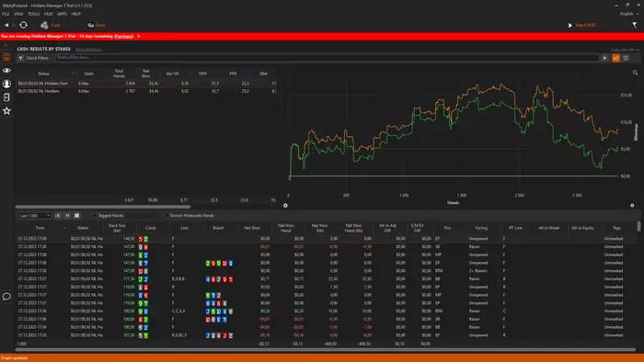644x362 pixels.
Task: Open the FILE menu
Action: click(x=6, y=14)
